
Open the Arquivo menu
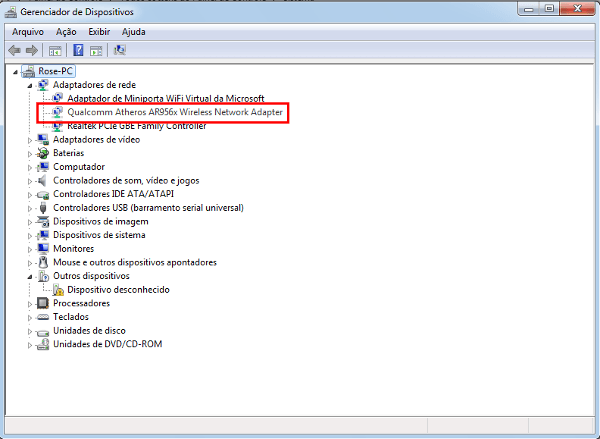pos(28,32)
